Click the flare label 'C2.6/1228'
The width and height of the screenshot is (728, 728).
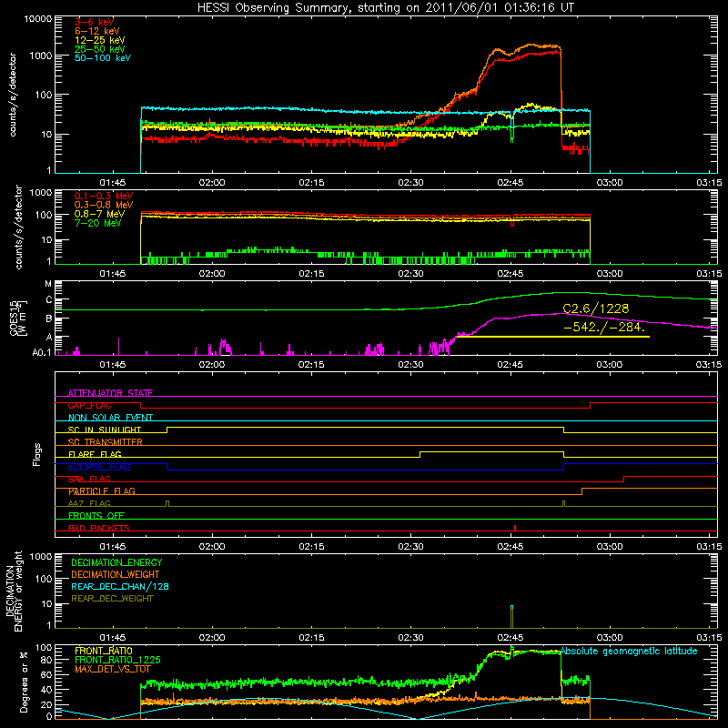click(596, 308)
